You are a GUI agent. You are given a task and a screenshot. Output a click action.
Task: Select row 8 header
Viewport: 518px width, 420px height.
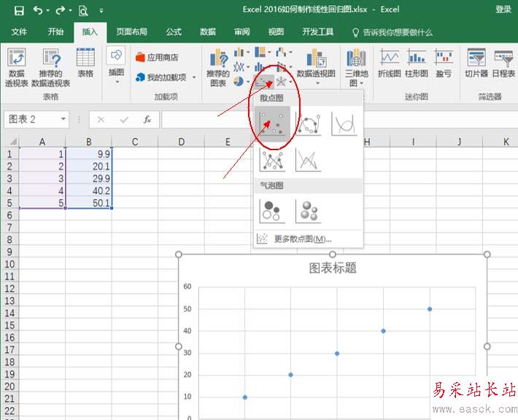(9, 239)
